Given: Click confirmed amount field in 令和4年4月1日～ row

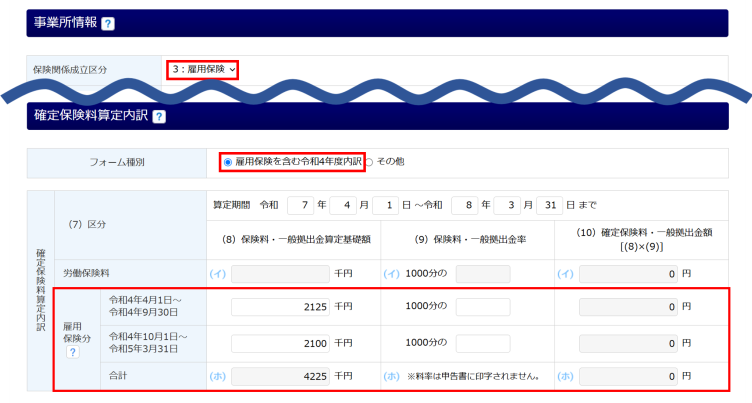Looking at the screenshot, I should [628, 307].
